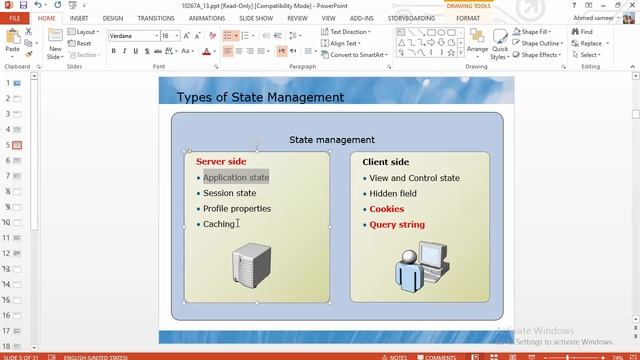Adjust zoom slider in status bar
This screenshot has width=640, height=360.
[x=568, y=358]
